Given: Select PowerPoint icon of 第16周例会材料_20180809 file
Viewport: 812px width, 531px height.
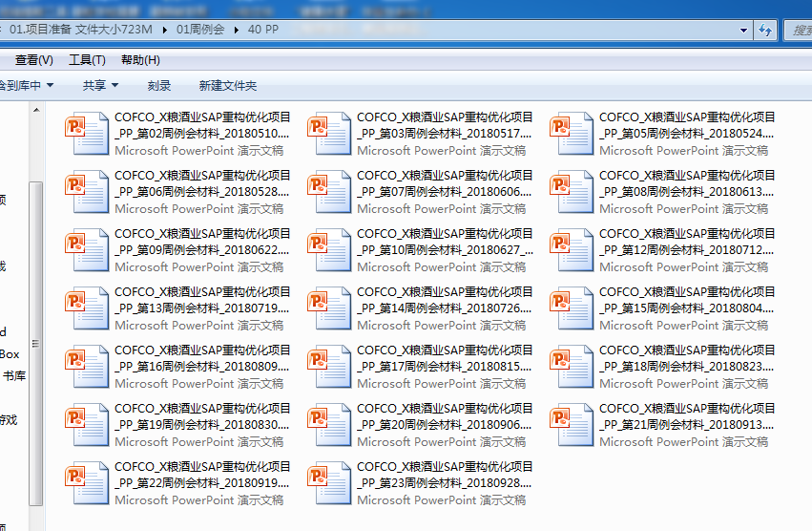Looking at the screenshot, I should pos(87,367).
